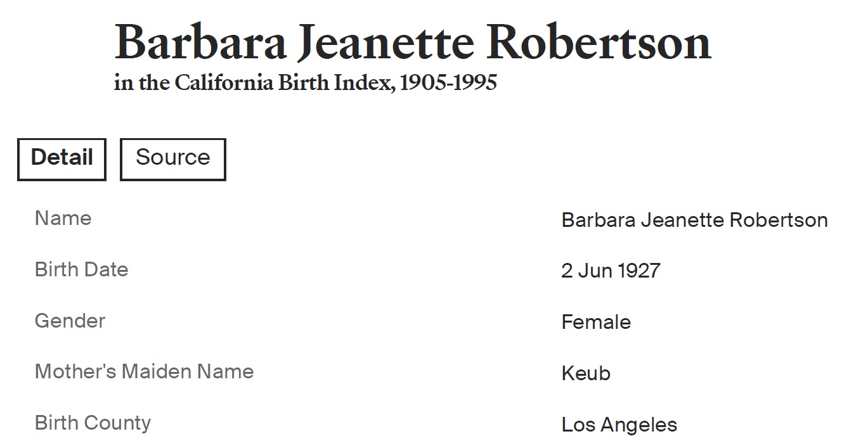
Task: Click Jun in the birth date value
Action: click(x=595, y=271)
